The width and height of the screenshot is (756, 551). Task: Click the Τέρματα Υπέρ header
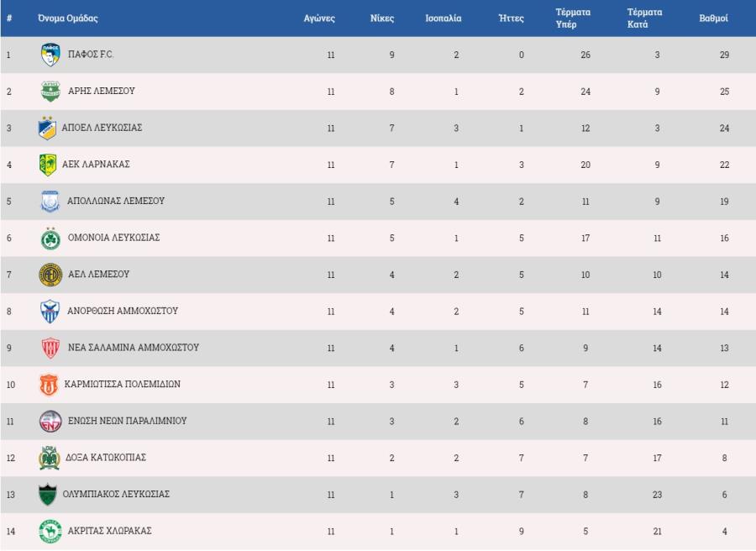(x=573, y=18)
